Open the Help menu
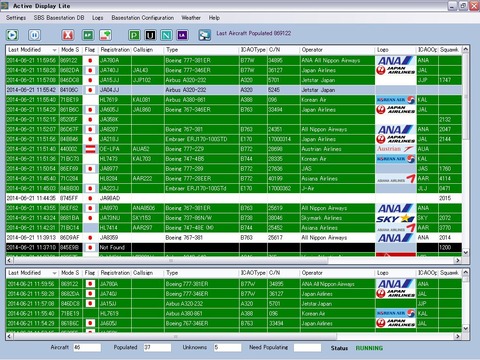 click(214, 18)
